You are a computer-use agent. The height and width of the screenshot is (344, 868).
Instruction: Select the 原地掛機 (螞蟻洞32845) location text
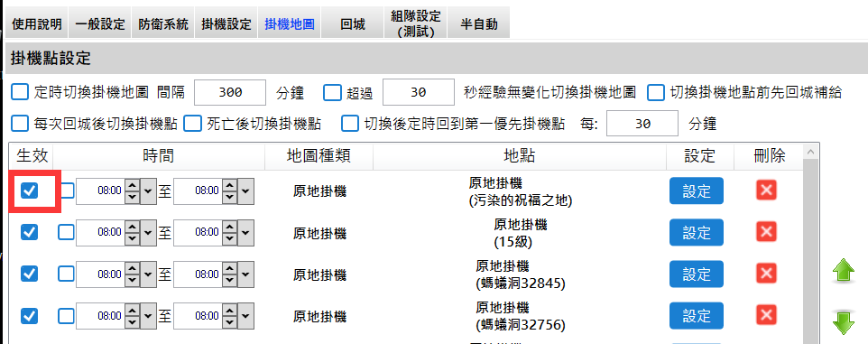pos(520,274)
